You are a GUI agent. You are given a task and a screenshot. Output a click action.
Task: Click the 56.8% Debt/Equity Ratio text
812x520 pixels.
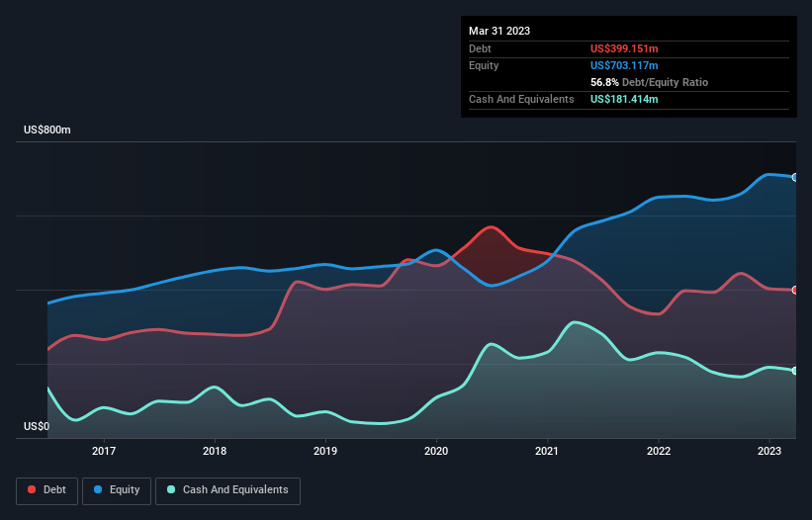coord(649,82)
